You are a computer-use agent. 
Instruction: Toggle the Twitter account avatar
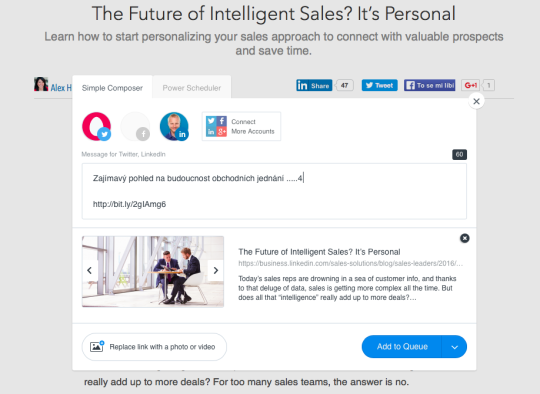tap(96, 126)
